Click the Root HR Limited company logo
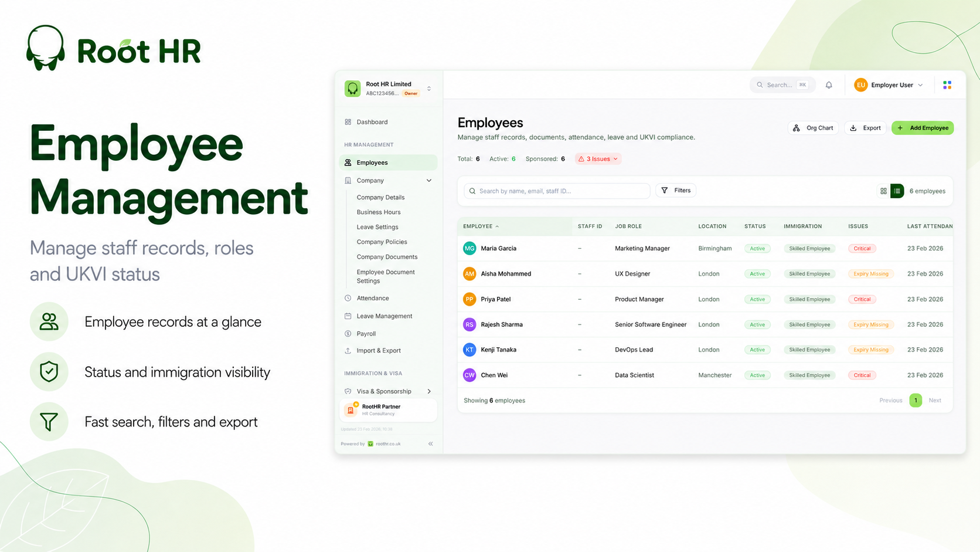This screenshot has height=552, width=980. click(353, 89)
